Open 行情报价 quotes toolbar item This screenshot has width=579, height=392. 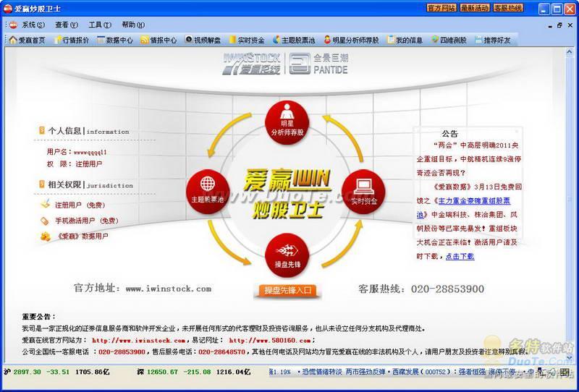coord(71,41)
